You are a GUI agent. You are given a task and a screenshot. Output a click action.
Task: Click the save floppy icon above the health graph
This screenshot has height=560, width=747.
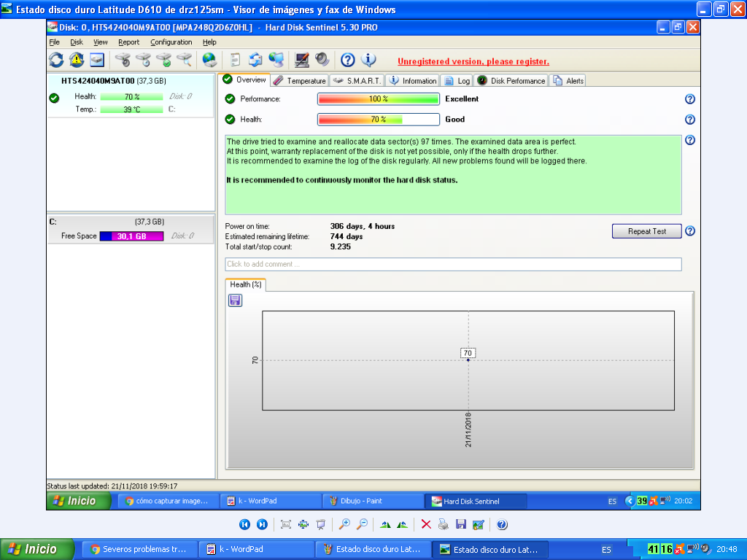[236, 300]
